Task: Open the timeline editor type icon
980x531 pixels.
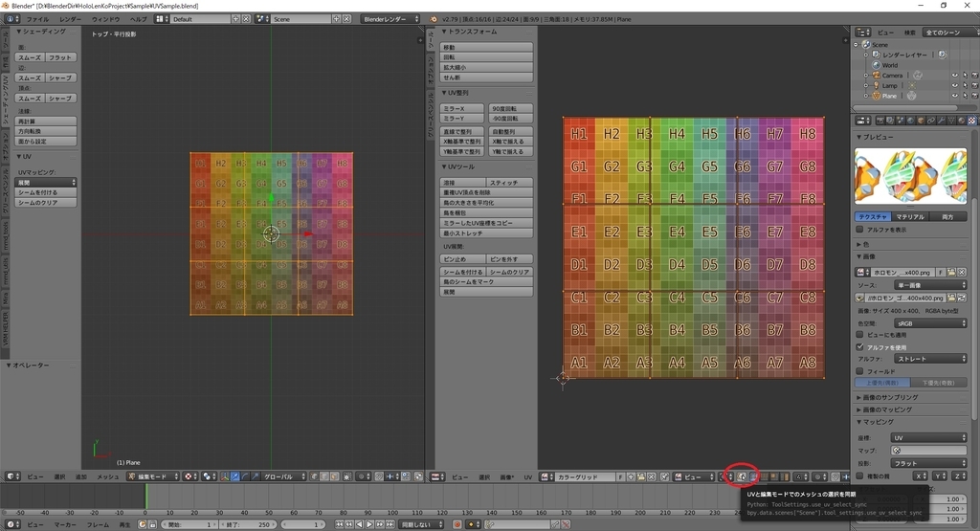Action: 12,524
